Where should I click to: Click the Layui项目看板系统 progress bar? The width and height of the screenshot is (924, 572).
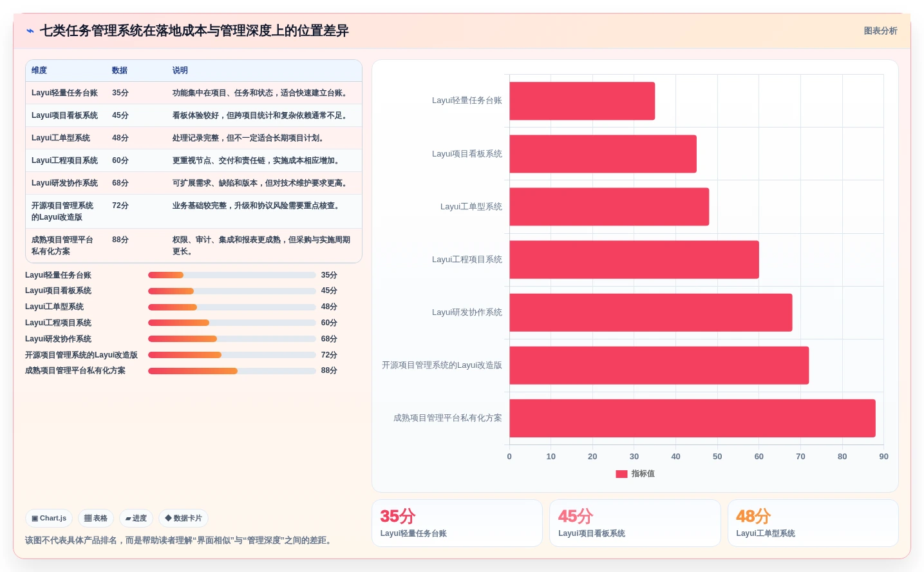(x=232, y=291)
